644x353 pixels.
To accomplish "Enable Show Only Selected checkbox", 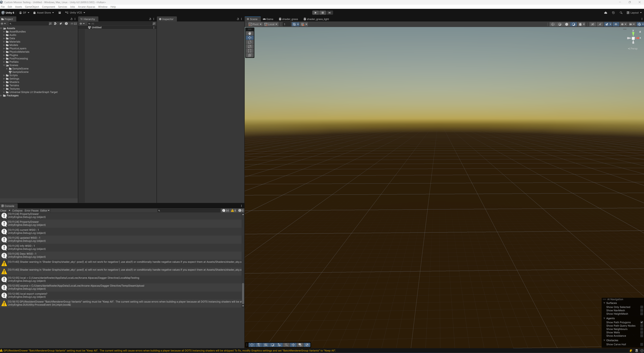I will pos(641,307).
